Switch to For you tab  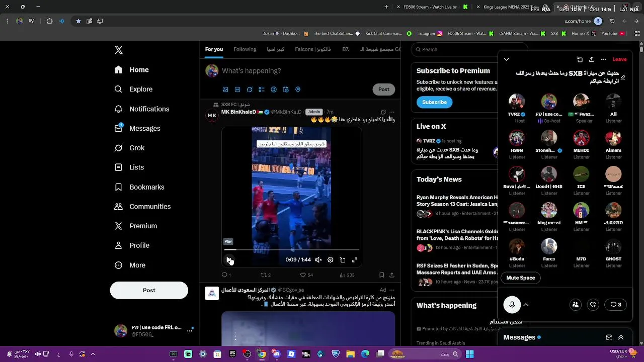[x=214, y=49]
